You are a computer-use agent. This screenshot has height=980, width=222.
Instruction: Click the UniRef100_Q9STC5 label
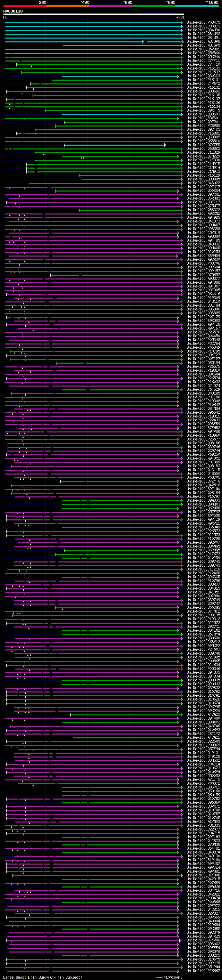coord(203,129)
